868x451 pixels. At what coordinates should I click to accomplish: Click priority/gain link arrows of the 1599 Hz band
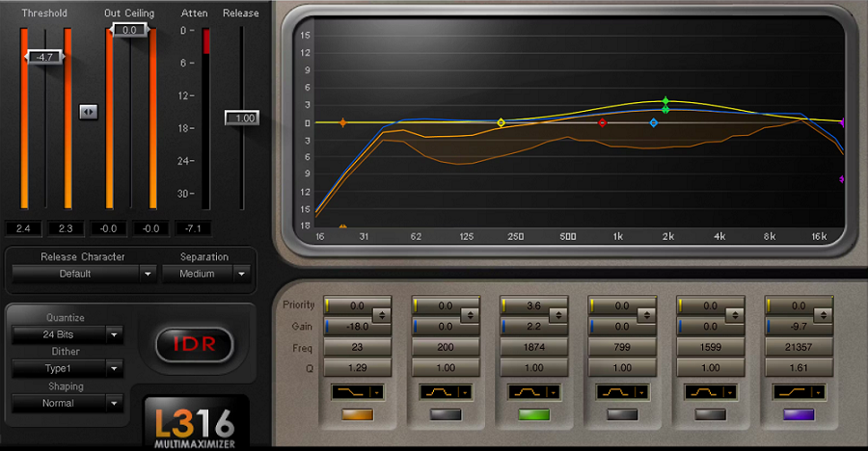click(x=735, y=315)
